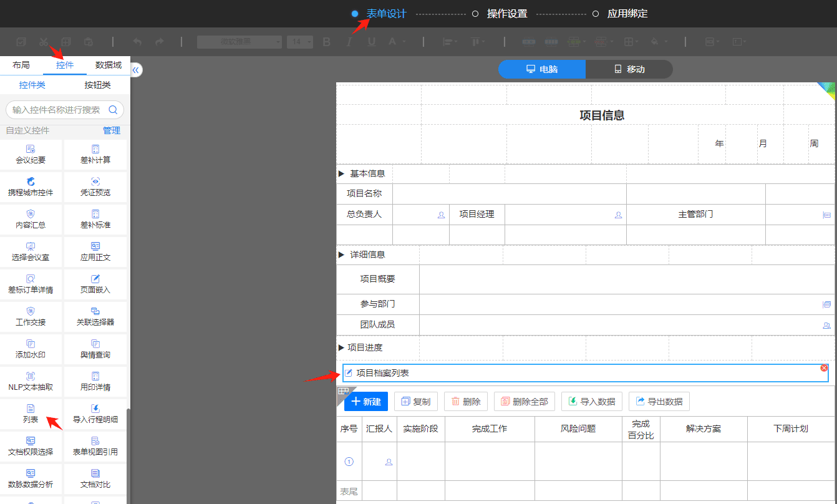This screenshot has width=837, height=504.
Task: Open 管理 link for custom controls
Action: 112,130
